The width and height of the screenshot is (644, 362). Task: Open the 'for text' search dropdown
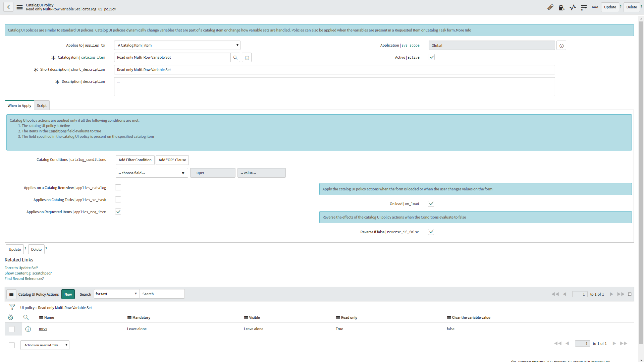point(117,294)
